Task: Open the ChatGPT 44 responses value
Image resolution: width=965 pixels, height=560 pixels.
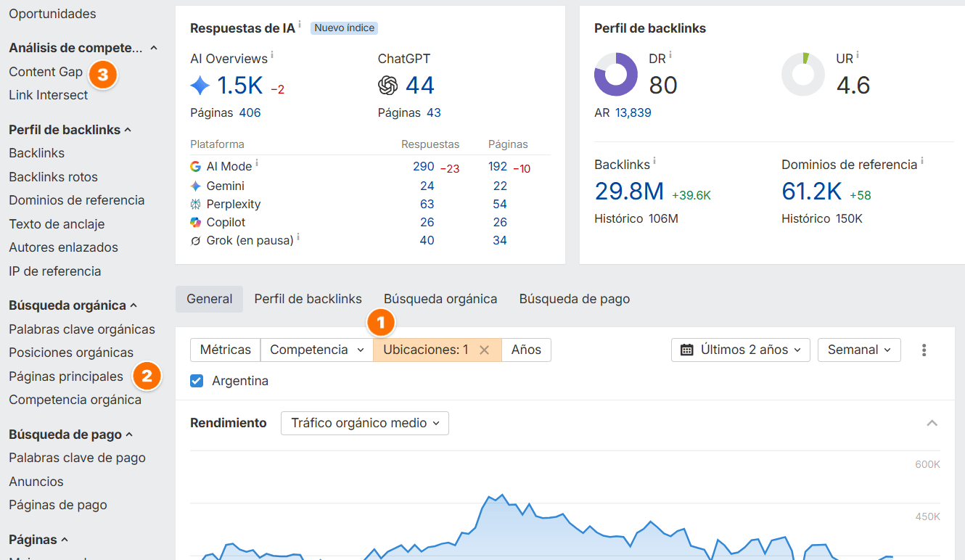Action: (x=420, y=86)
